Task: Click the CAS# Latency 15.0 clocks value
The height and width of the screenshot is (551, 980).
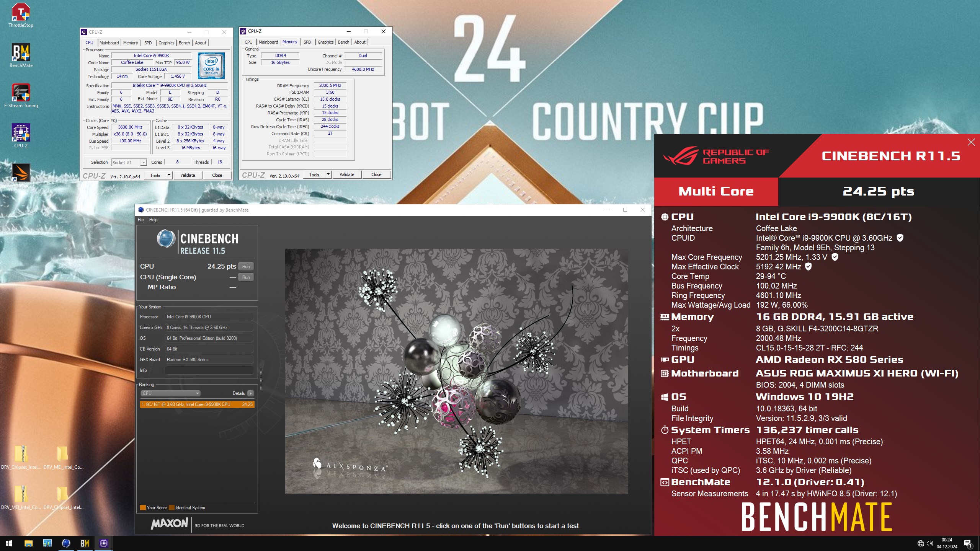Action: tap(330, 99)
